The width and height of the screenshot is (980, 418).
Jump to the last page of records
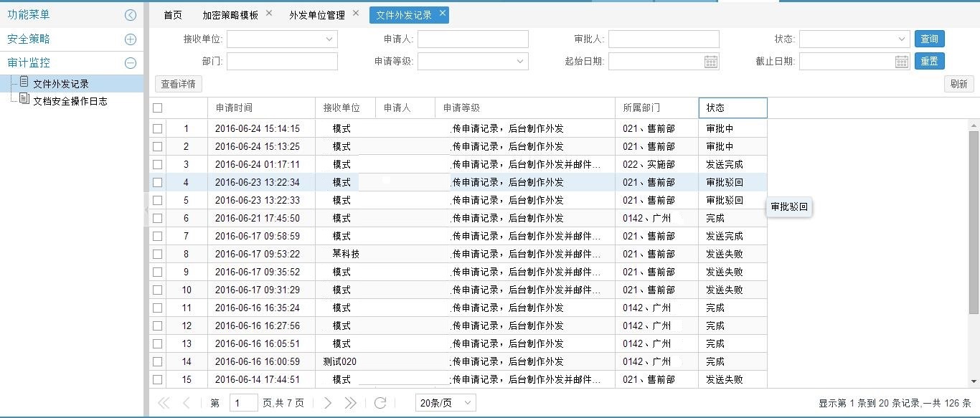(x=351, y=403)
